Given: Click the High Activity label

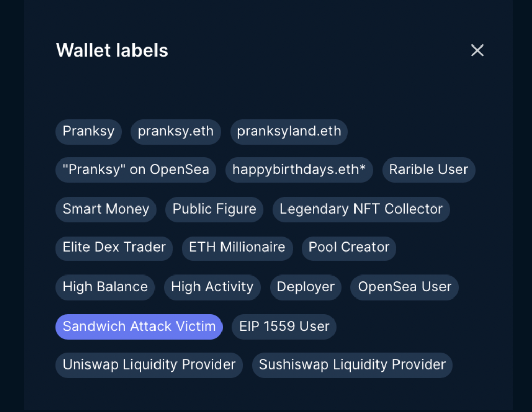Looking at the screenshot, I should pos(212,287).
